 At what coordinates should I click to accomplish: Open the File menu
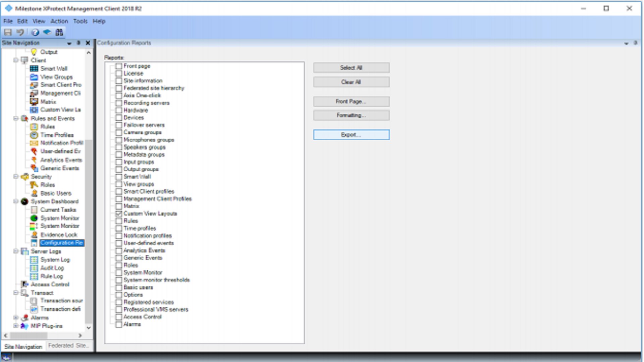(8, 21)
